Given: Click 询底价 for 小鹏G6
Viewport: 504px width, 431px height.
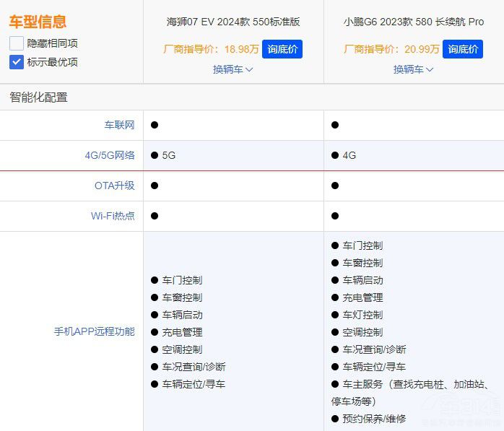Looking at the screenshot, I should (462, 49).
